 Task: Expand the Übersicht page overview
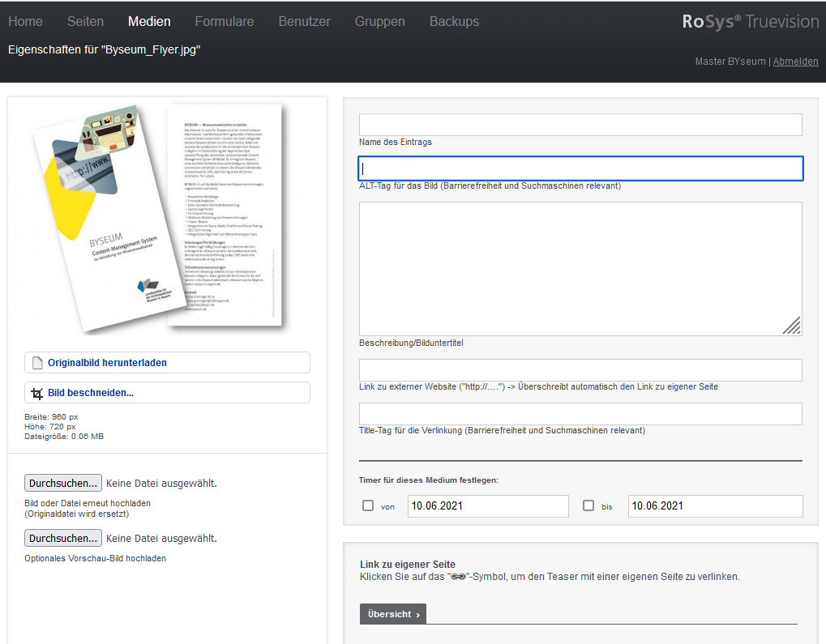(x=393, y=614)
